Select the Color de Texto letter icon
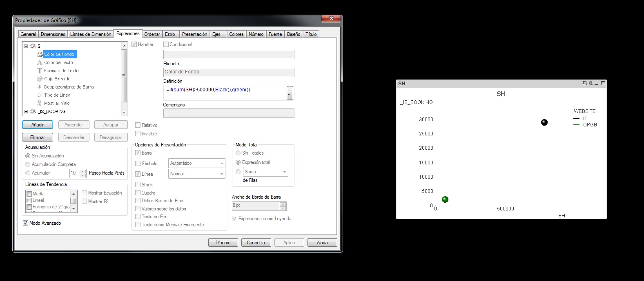Screen dimensions: 644x281 [40, 62]
